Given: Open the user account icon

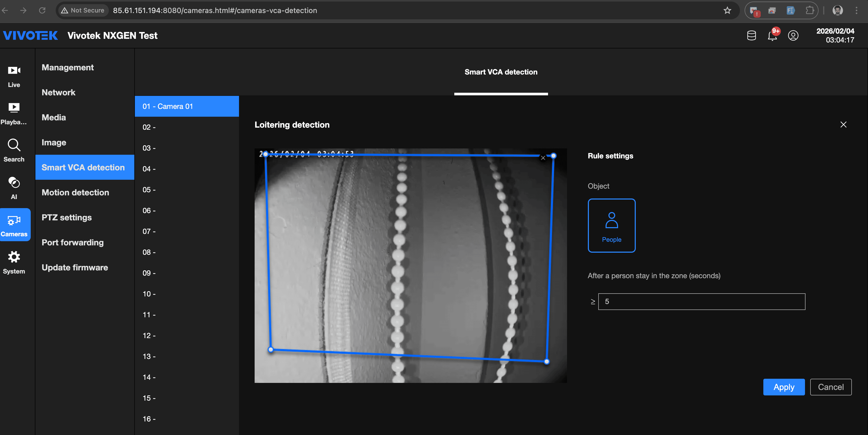Looking at the screenshot, I should (x=793, y=35).
